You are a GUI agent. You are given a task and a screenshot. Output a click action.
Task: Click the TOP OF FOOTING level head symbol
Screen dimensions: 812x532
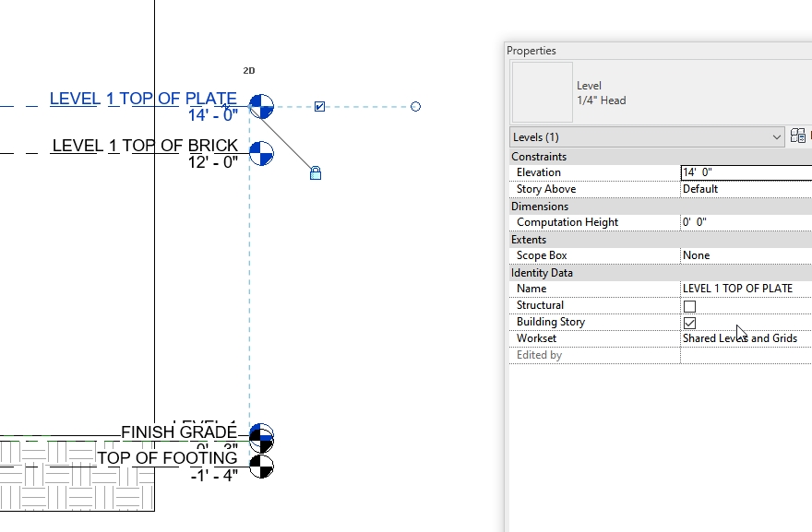coord(261,467)
